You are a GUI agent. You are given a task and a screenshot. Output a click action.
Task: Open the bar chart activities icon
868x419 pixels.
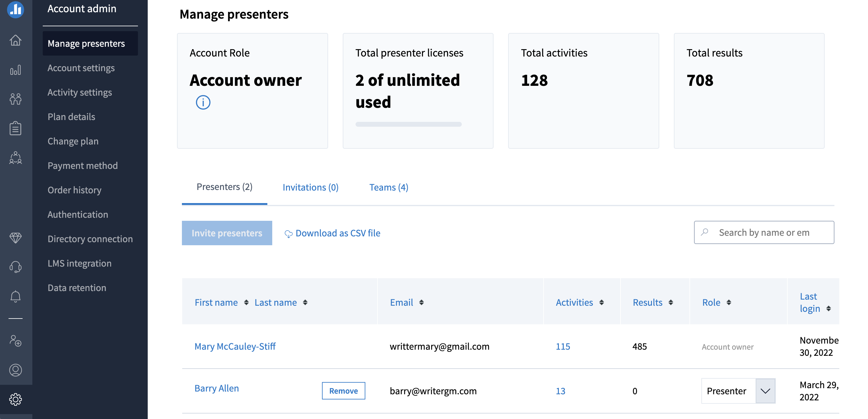(x=16, y=70)
